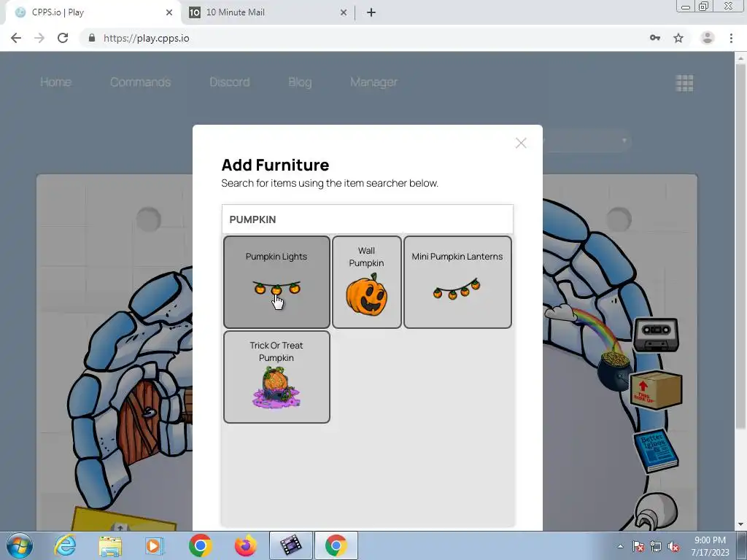Go to the Discord link

(230, 82)
